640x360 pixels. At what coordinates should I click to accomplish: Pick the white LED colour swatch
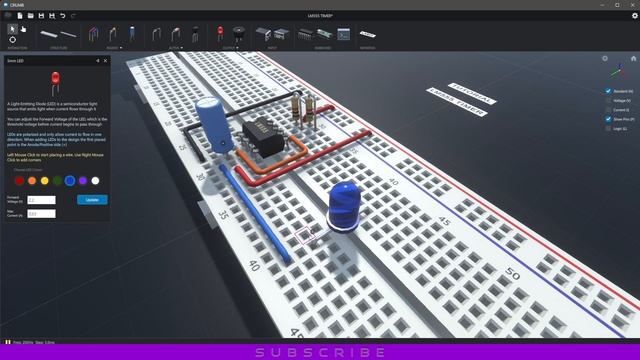click(95, 181)
